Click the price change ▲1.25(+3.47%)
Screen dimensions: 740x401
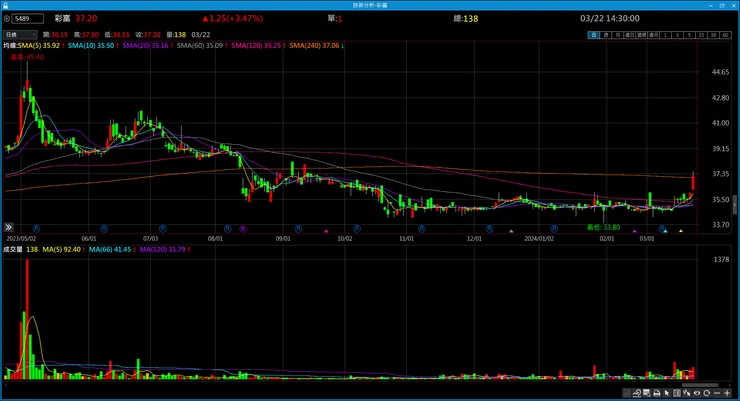click(x=233, y=18)
